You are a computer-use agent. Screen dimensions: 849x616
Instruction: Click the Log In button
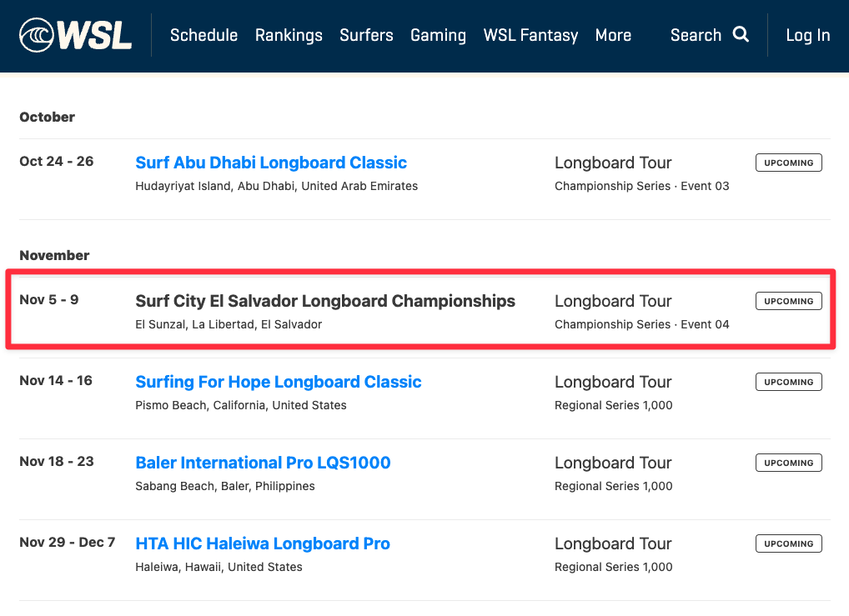pos(807,35)
